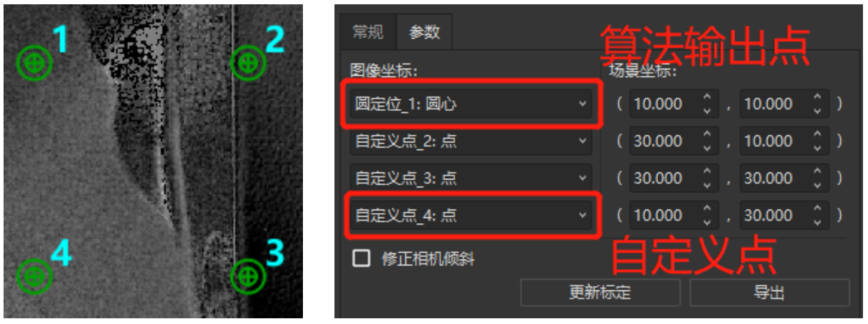Viewport: 868px width, 324px height.
Task: Open the 圆定位_1: 圆心 dropdown
Action: tap(471, 104)
